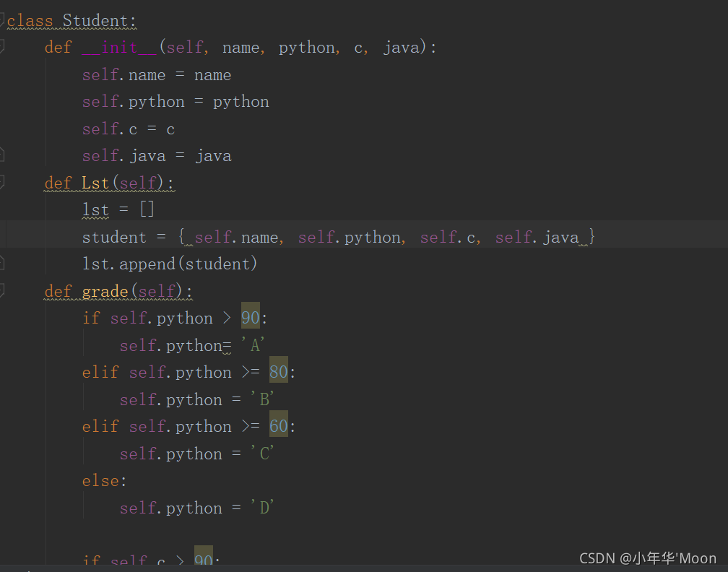Click the string 'D' literal
This screenshot has width=728, height=572.
click(262, 508)
